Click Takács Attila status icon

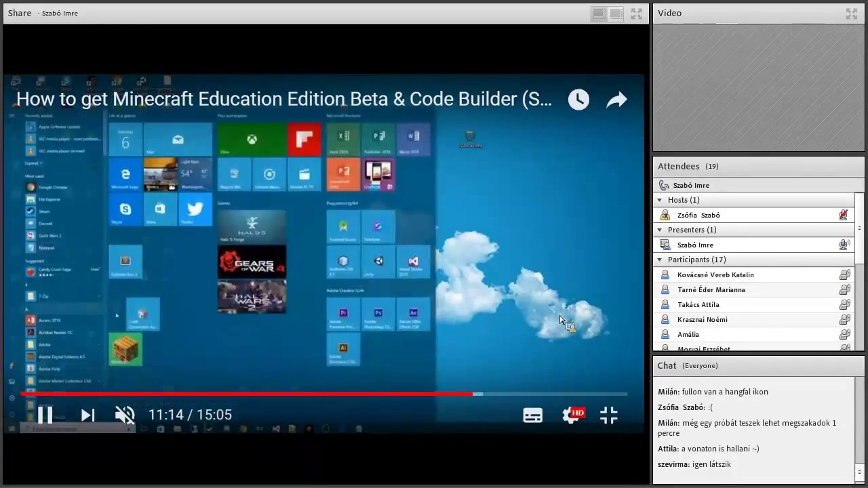[x=845, y=304]
